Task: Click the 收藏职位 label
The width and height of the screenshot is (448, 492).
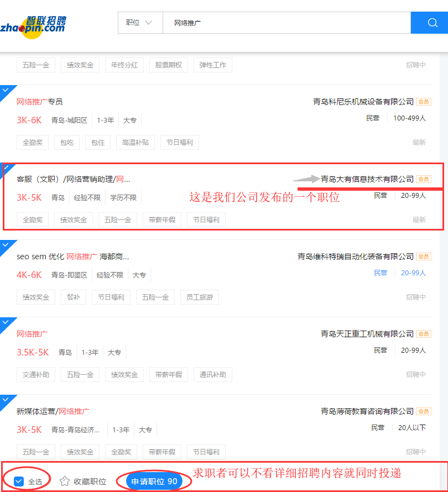Action: (90, 481)
